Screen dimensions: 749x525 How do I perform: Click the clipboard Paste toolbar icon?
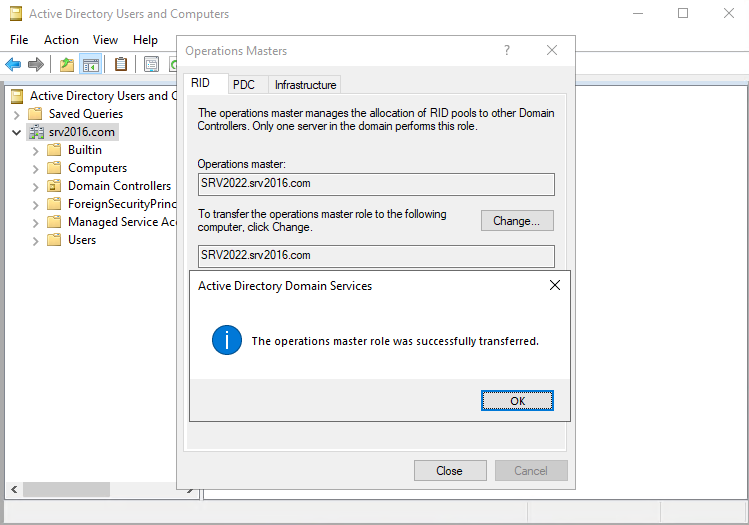[x=121, y=64]
